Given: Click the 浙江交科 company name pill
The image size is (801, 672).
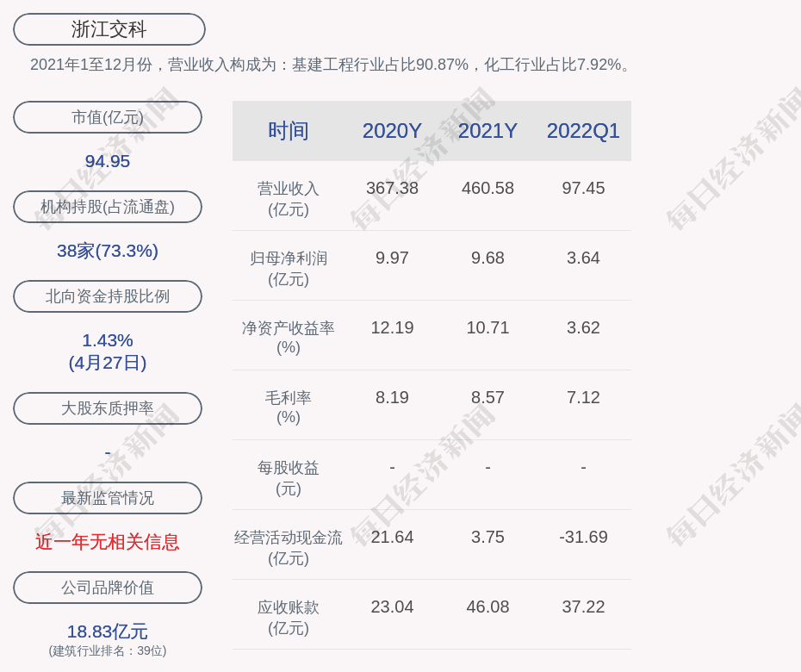Looking at the screenshot, I should click(109, 29).
